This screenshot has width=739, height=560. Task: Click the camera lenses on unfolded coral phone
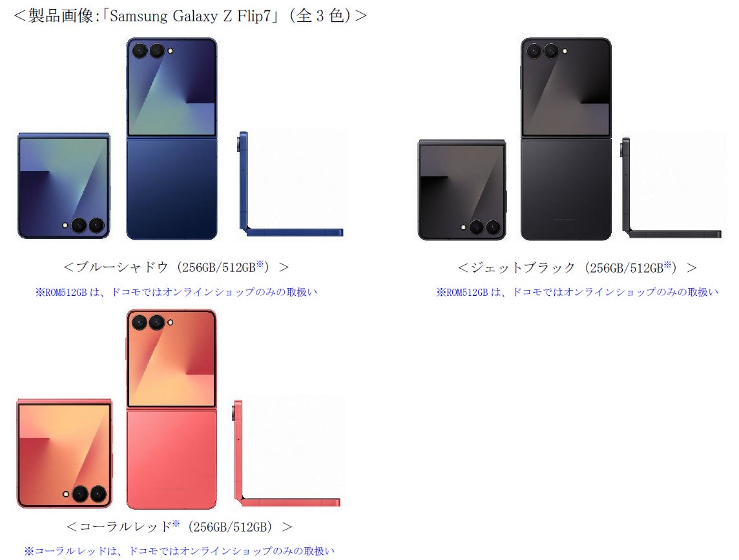[148, 322]
